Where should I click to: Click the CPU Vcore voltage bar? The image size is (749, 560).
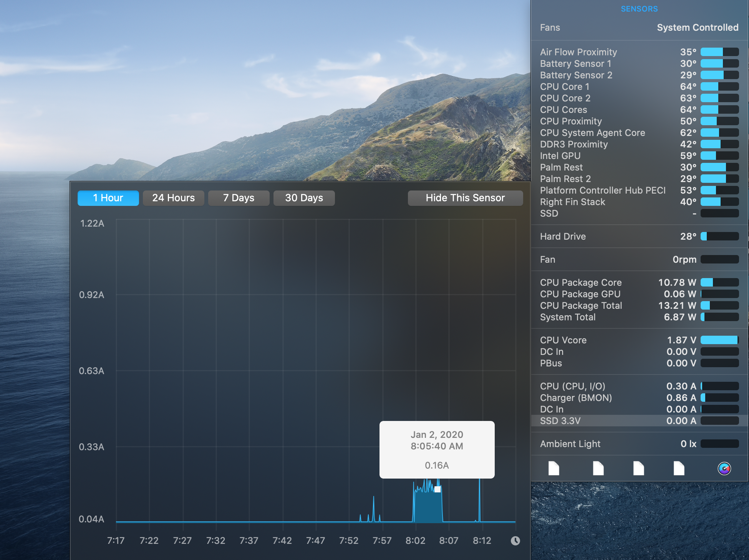719,340
